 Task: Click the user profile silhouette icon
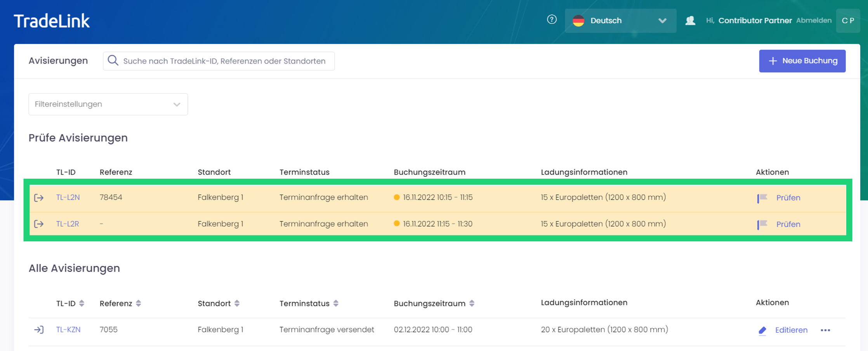point(690,21)
